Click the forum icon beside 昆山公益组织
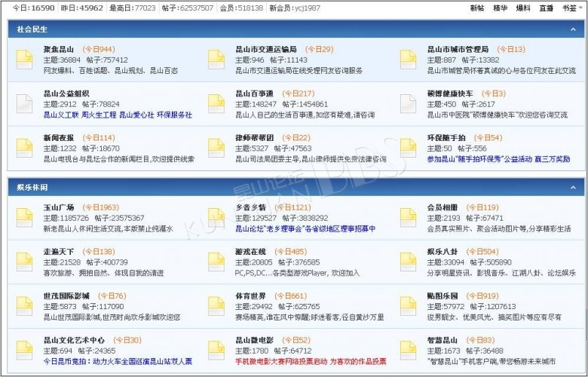 pos(25,103)
